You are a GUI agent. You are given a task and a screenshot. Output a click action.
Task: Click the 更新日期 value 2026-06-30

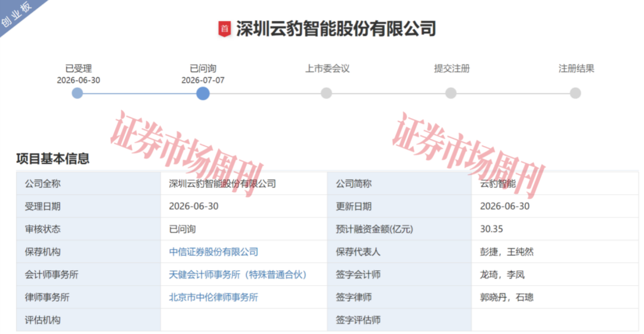click(x=505, y=206)
